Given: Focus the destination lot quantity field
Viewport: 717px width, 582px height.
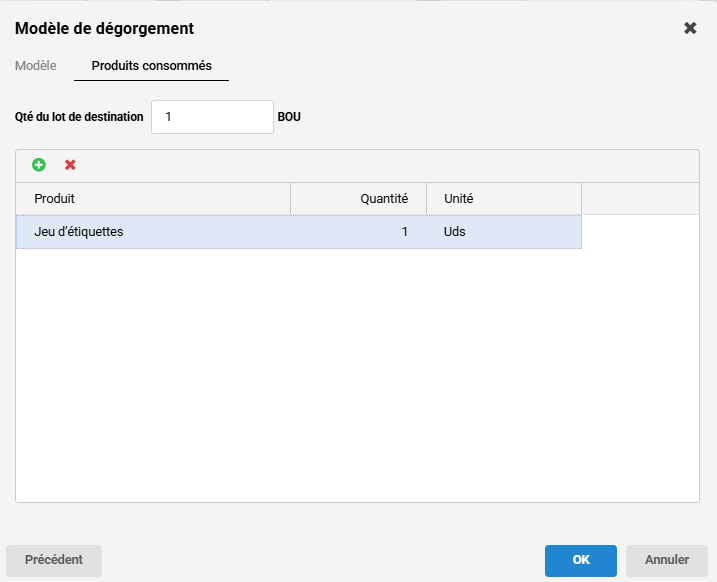Looking at the screenshot, I should 212,117.
